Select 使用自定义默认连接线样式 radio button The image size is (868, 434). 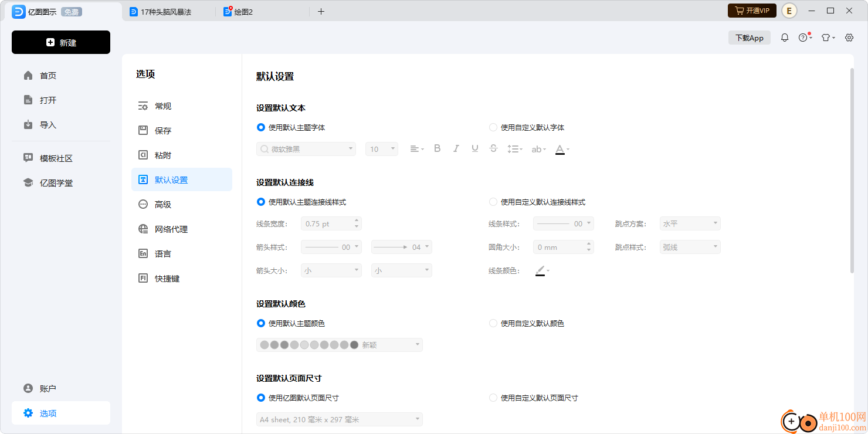tap(493, 202)
